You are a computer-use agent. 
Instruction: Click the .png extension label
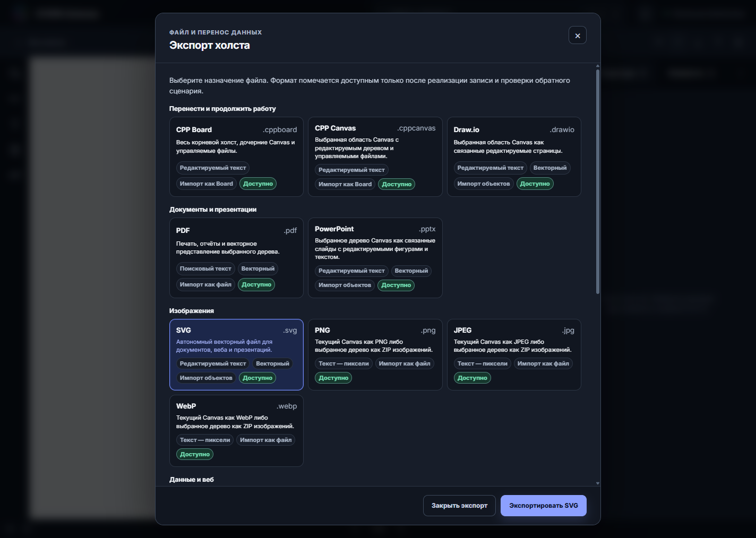pyautogui.click(x=428, y=331)
